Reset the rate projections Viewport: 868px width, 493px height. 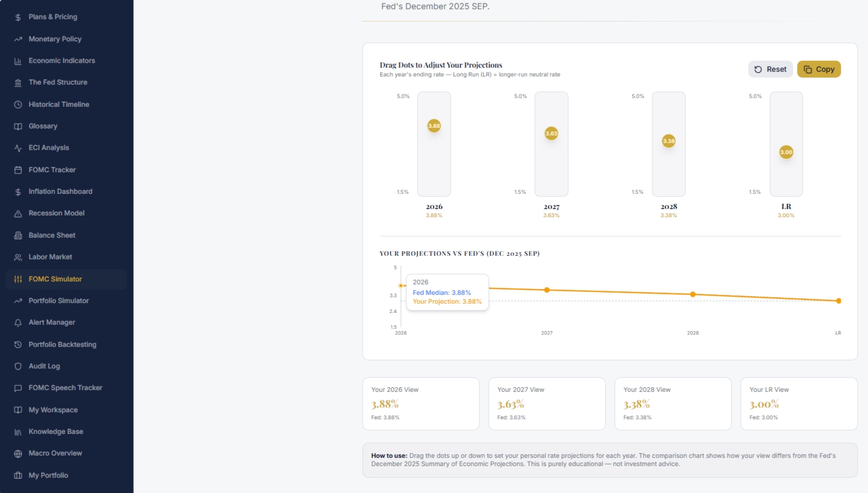click(x=771, y=69)
